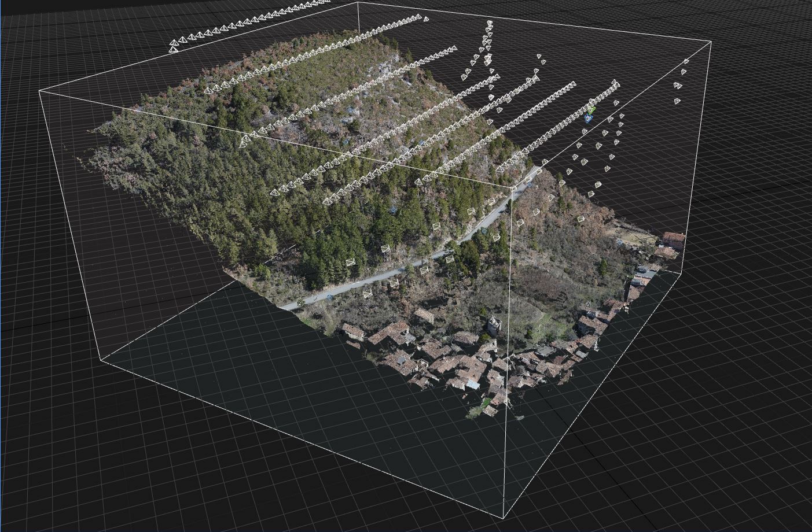Select the green-highlighted camera icon
812x532 pixels.
click(x=591, y=110)
